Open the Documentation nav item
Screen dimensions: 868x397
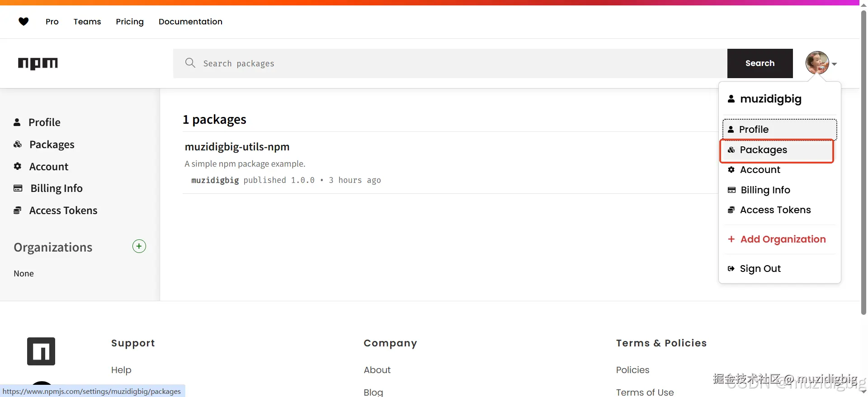pos(190,21)
